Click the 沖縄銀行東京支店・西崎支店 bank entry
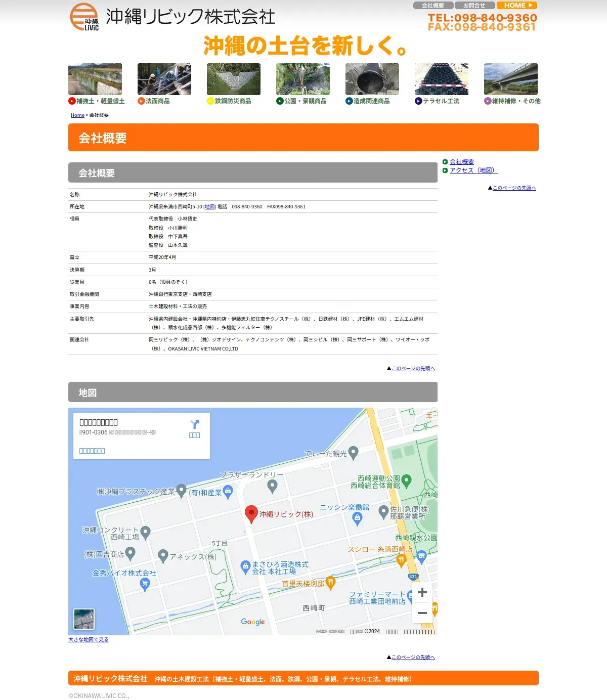 tap(180, 294)
